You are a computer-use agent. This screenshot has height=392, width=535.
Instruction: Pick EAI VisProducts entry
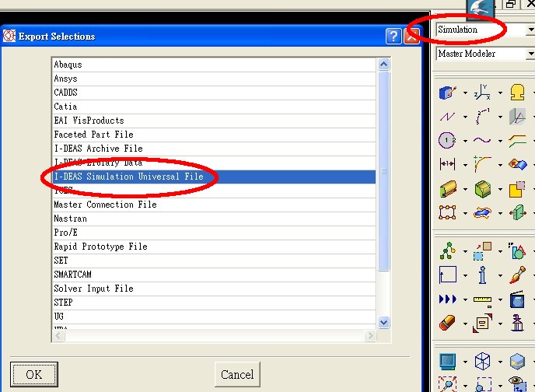tap(214, 121)
